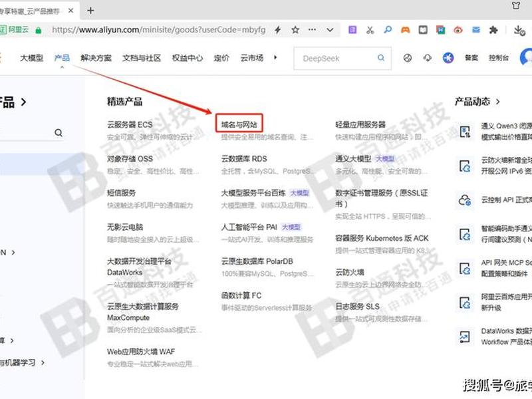Open the Weibo extension icon

tap(458, 30)
